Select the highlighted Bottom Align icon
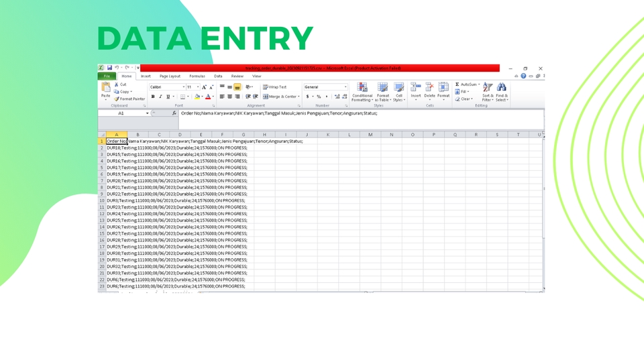The height and width of the screenshot is (362, 644). [x=237, y=87]
